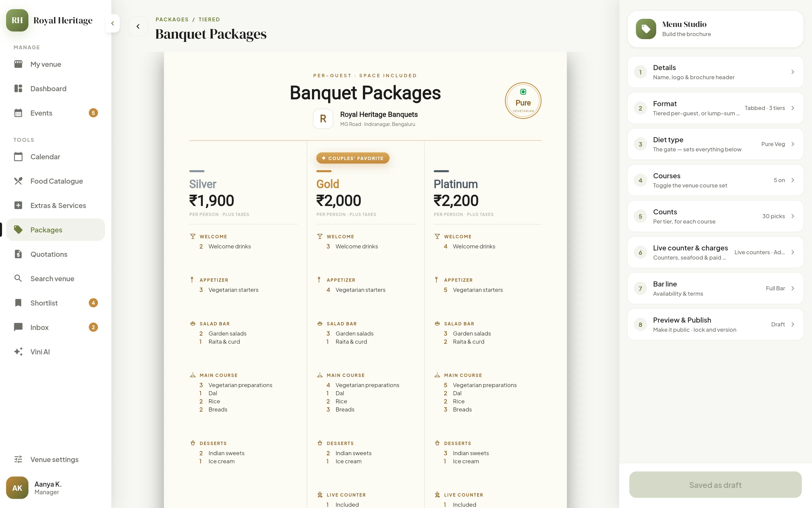Screen dimensions: 812x508
Task: Click the ₹2,000 Gold price
Action: (x=339, y=201)
